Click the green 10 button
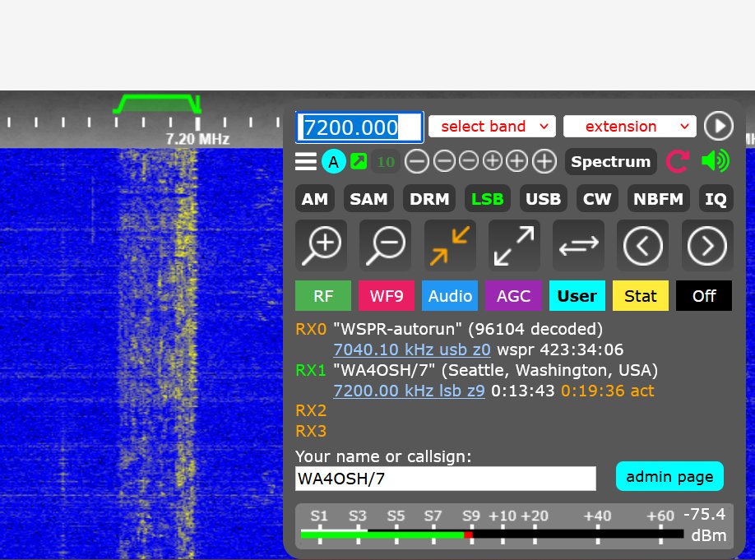 [x=386, y=161]
